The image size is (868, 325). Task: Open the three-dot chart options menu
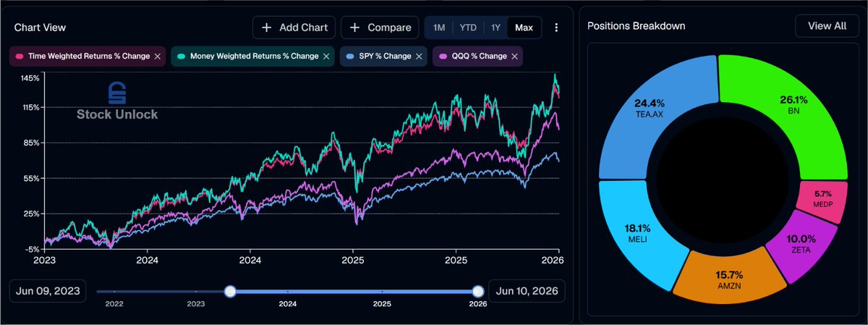pyautogui.click(x=556, y=28)
